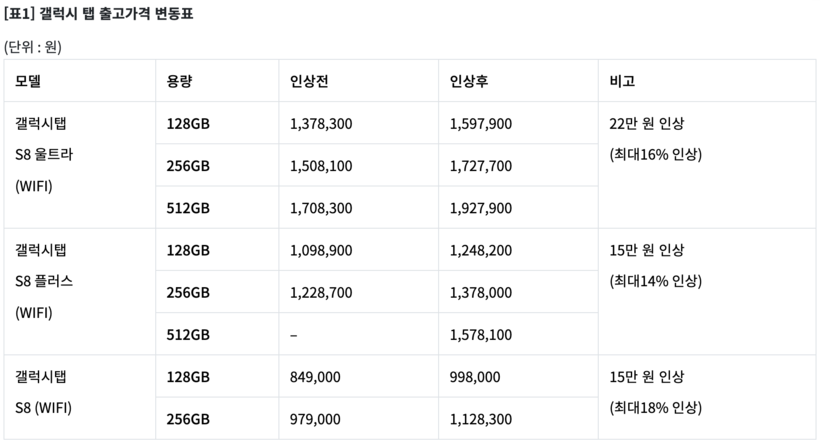This screenshot has height=445, width=820.
Task: Click the 'S8 울트라' model cell
Action: [x=45, y=155]
